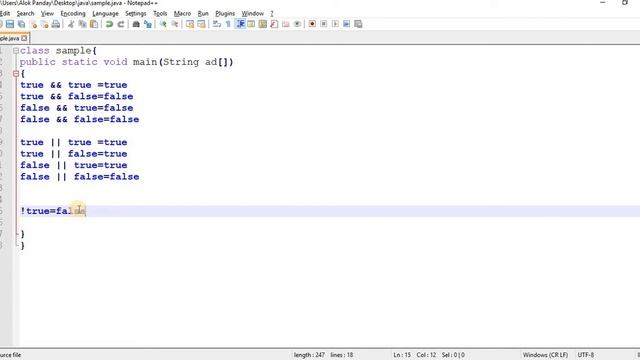Open the Edit menu
Screen dimensions: 640x360
pos(5,13)
